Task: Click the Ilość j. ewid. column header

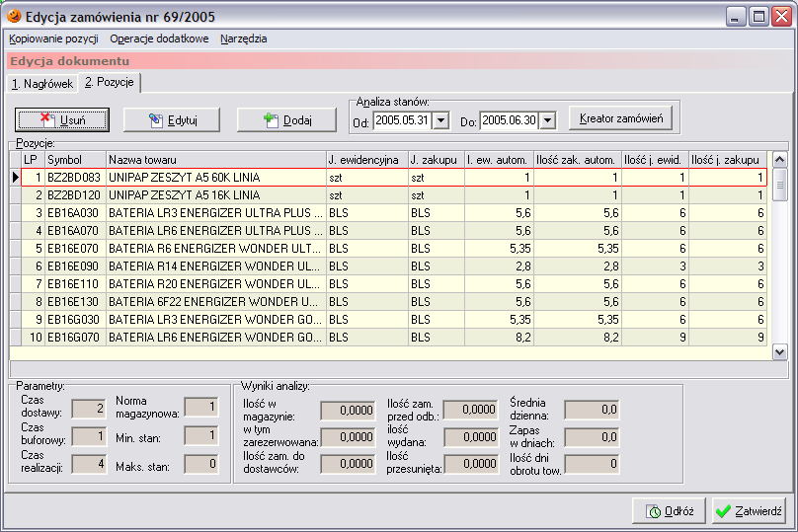Action: pyautogui.click(x=655, y=160)
